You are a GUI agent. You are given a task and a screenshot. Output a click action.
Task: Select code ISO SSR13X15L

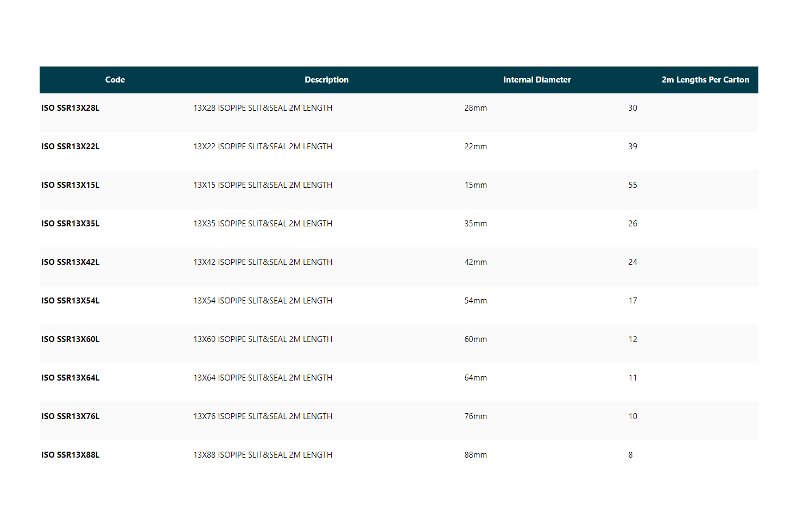pos(71,185)
